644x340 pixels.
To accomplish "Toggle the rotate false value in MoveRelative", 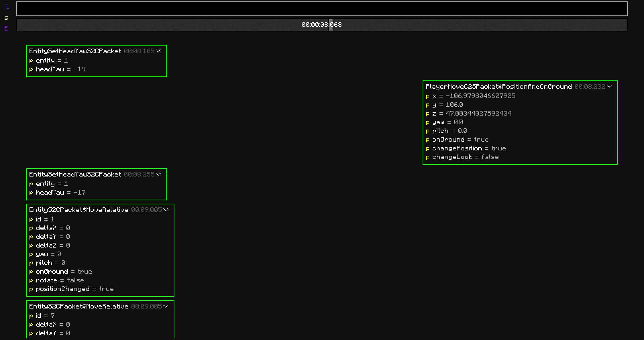I will click(75, 280).
